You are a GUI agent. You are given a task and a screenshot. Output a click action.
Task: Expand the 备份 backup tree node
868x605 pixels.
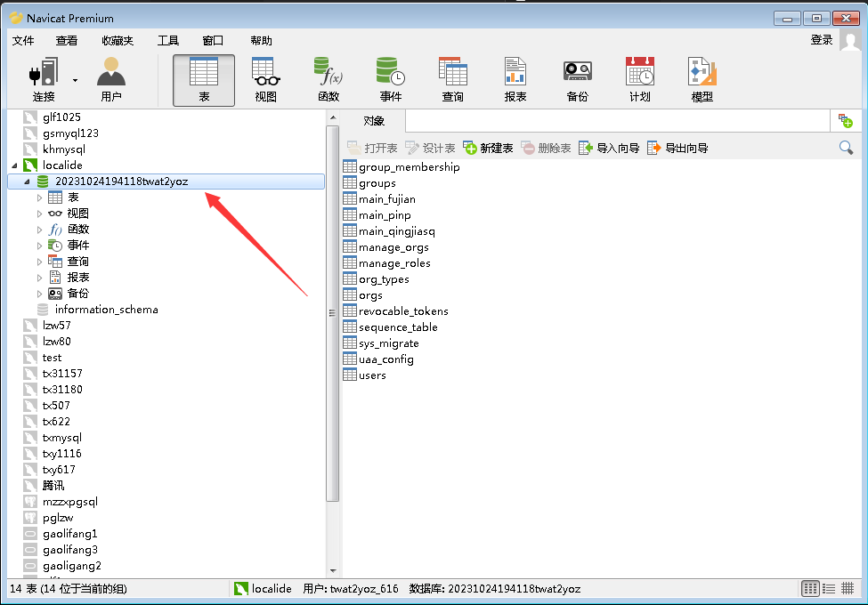39,294
